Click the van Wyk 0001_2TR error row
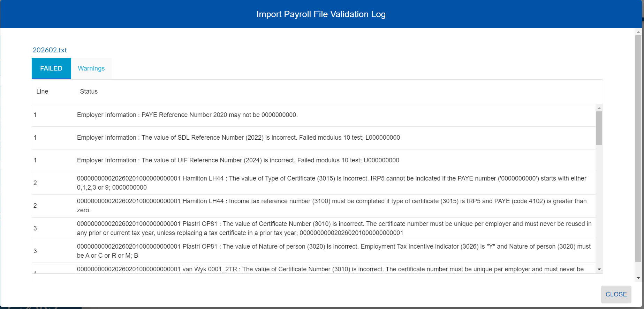Viewport: 644px width, 309px height. [x=330, y=269]
